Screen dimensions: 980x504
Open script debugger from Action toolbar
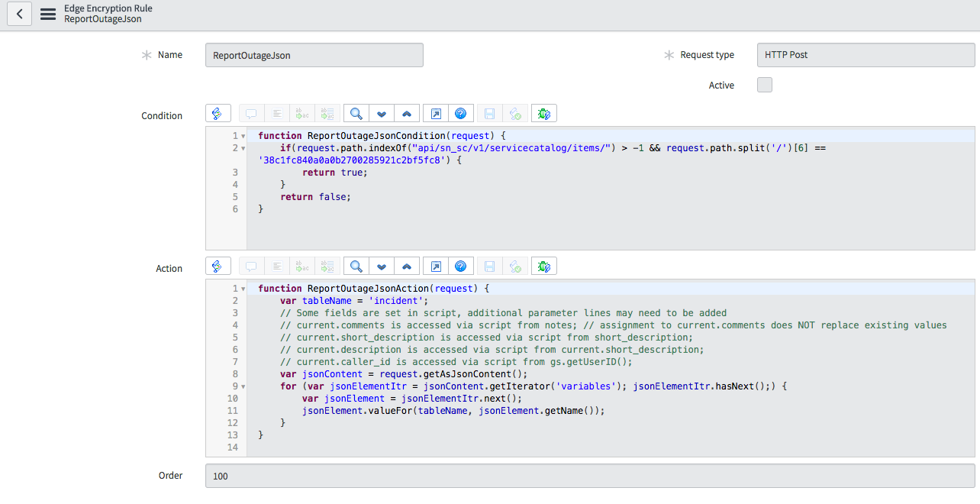pyautogui.click(x=544, y=266)
